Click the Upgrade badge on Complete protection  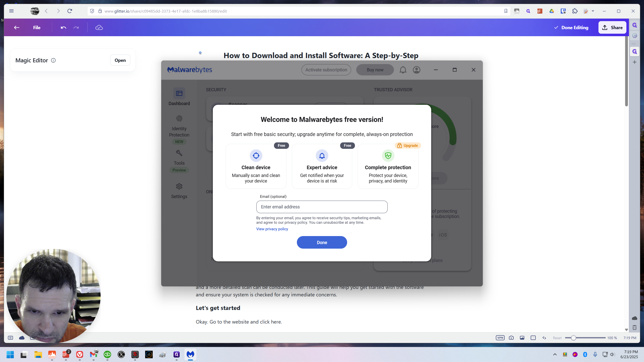pos(408,145)
